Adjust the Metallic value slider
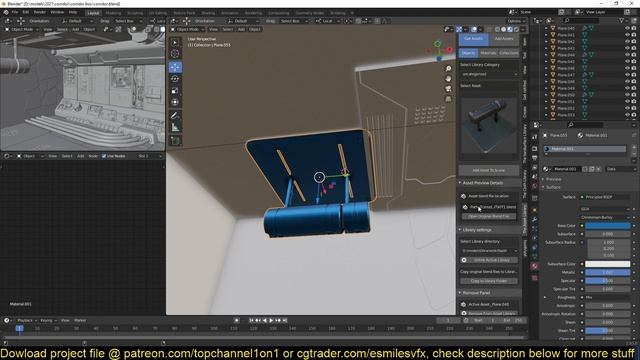The width and height of the screenshot is (640, 360). click(x=608, y=272)
